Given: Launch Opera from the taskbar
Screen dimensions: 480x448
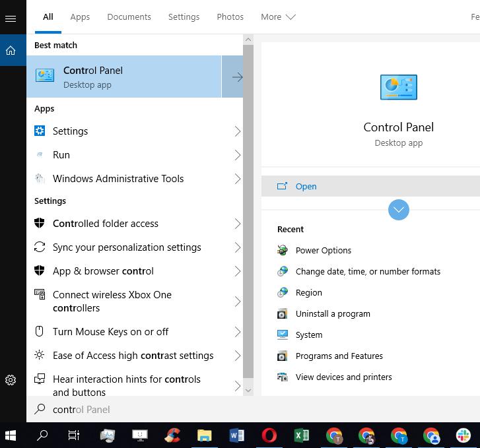Looking at the screenshot, I should 269,435.
